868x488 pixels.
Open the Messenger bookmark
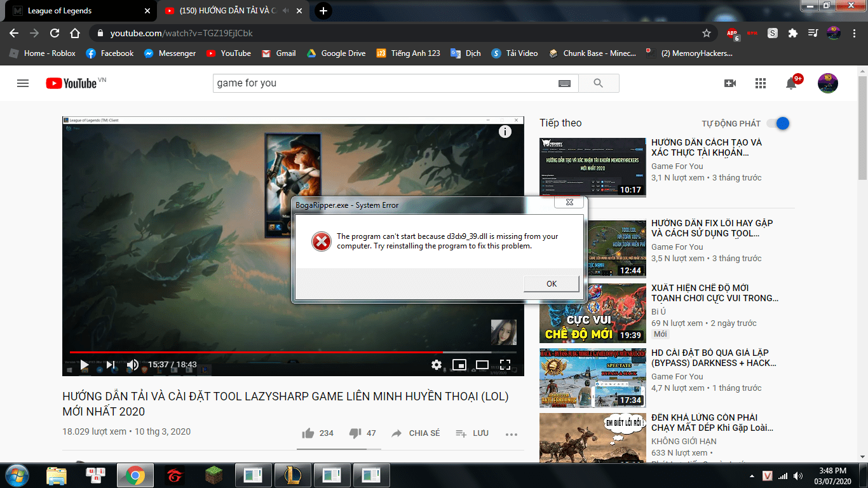[170, 53]
